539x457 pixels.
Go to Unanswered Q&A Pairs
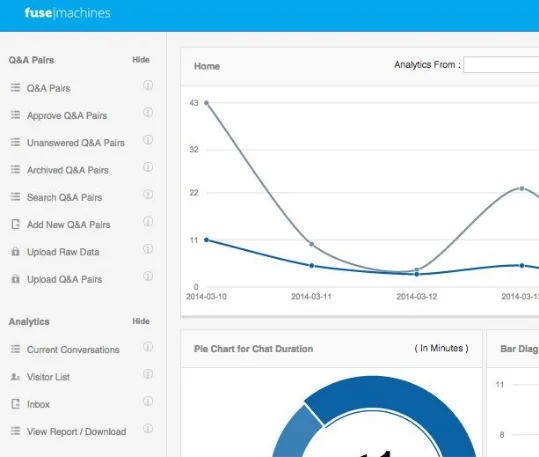(x=76, y=143)
